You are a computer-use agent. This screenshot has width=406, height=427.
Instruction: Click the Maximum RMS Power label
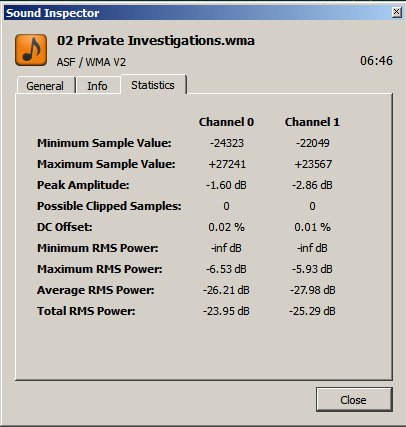click(x=100, y=269)
